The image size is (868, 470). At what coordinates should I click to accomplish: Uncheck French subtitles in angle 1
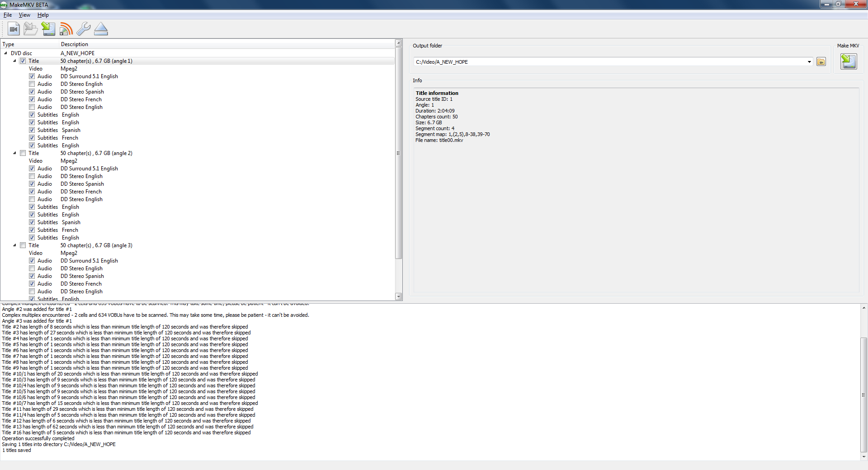tap(32, 138)
